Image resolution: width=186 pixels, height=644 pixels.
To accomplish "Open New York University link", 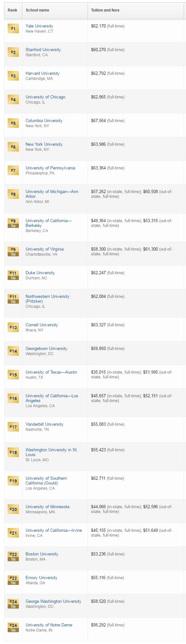I will (x=44, y=144).
